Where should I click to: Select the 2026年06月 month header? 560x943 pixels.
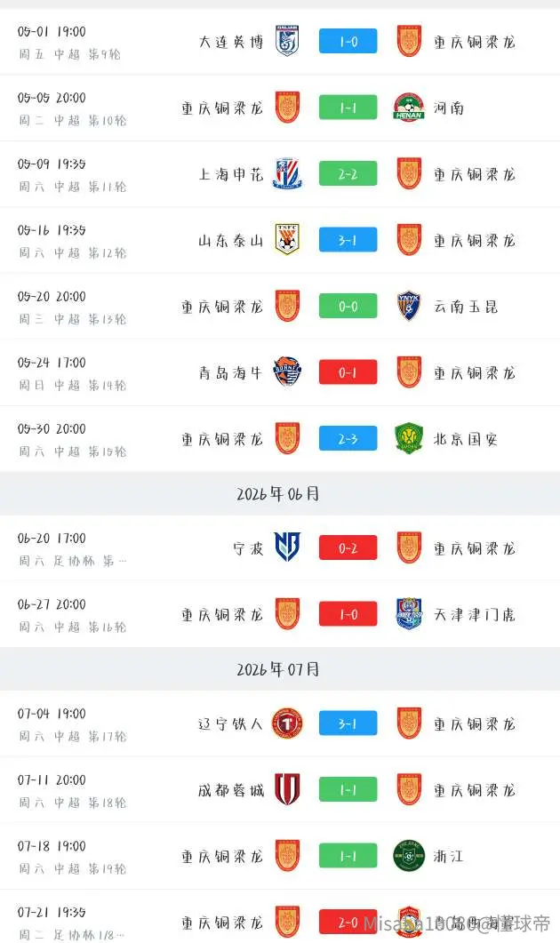(x=278, y=494)
